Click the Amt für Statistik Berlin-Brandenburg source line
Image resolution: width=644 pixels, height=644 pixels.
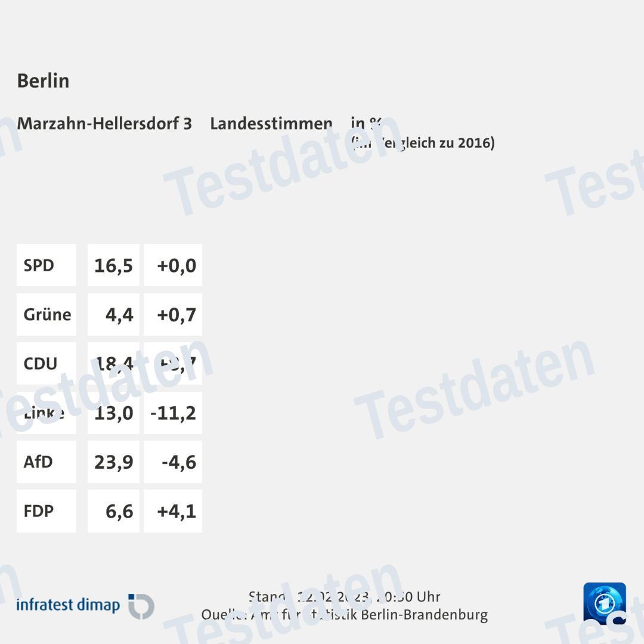click(344, 615)
